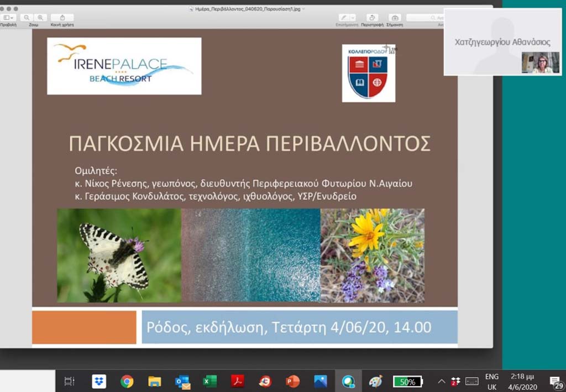
Task: Open Adobe Acrobat Reader from the taskbar
Action: [238, 381]
